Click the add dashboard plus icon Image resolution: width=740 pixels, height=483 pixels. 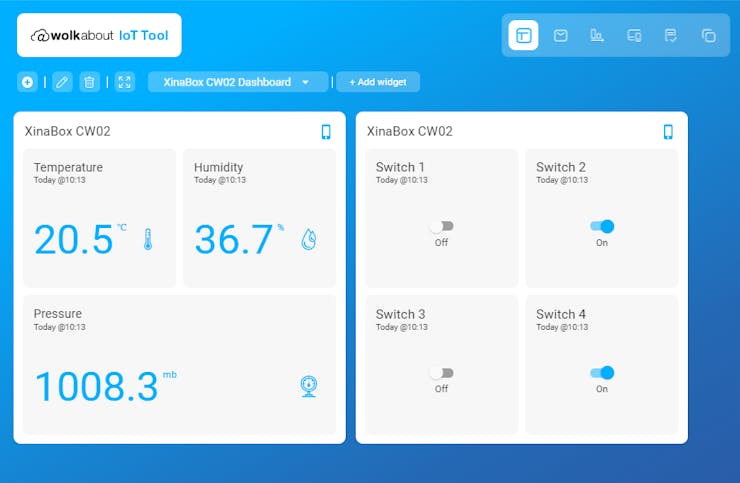pos(27,82)
